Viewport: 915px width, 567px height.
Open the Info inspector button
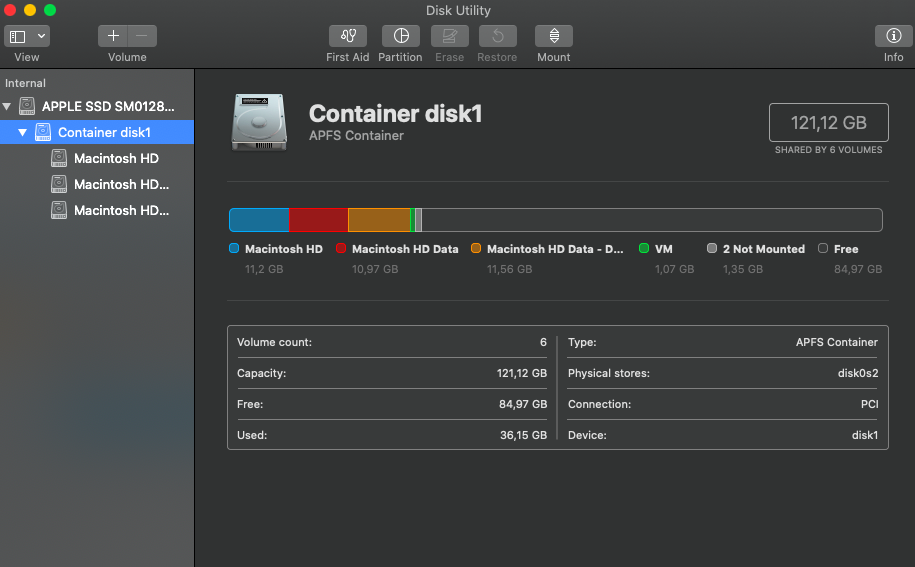pyautogui.click(x=893, y=36)
